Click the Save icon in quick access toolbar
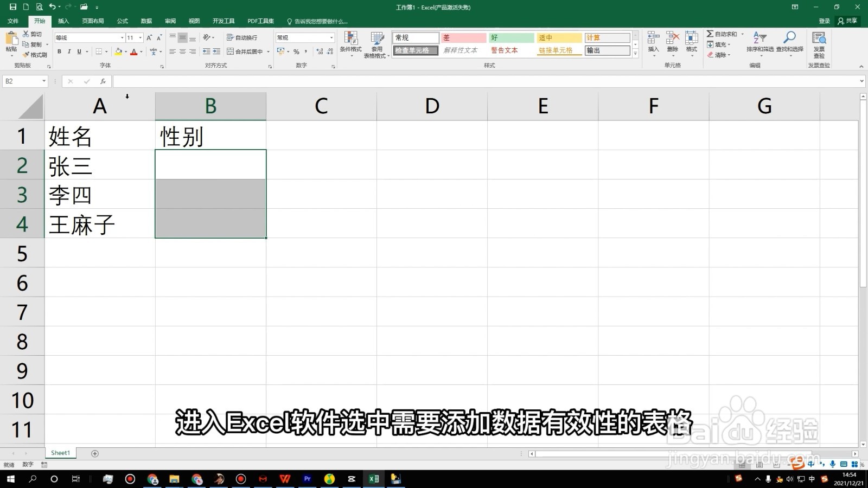Image resolution: width=868 pixels, height=488 pixels. tap(13, 7)
